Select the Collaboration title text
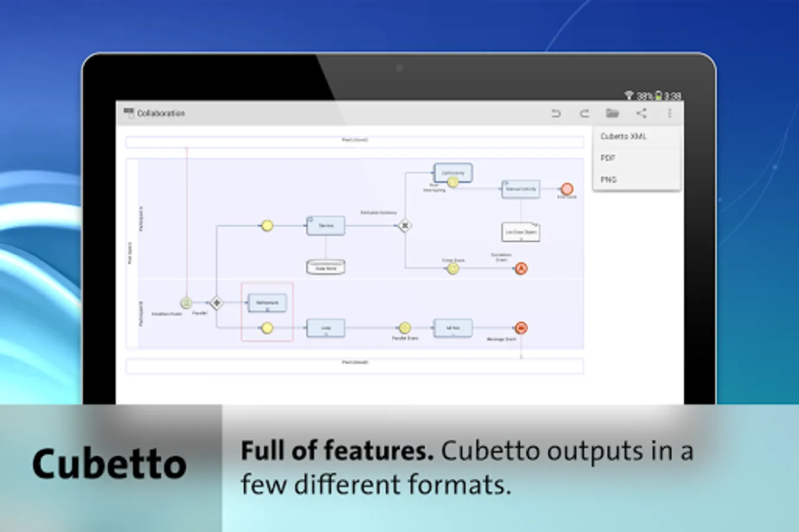The height and width of the screenshot is (532, 799). 161,113
